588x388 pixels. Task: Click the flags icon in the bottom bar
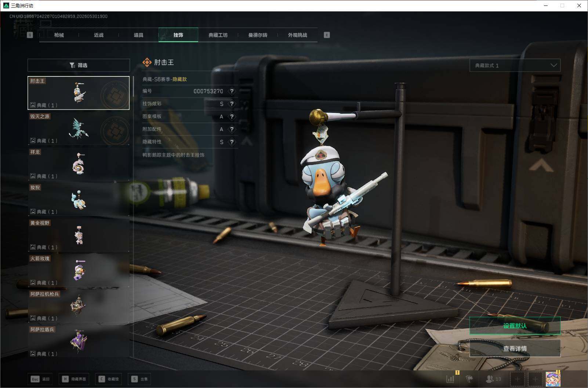point(469,379)
